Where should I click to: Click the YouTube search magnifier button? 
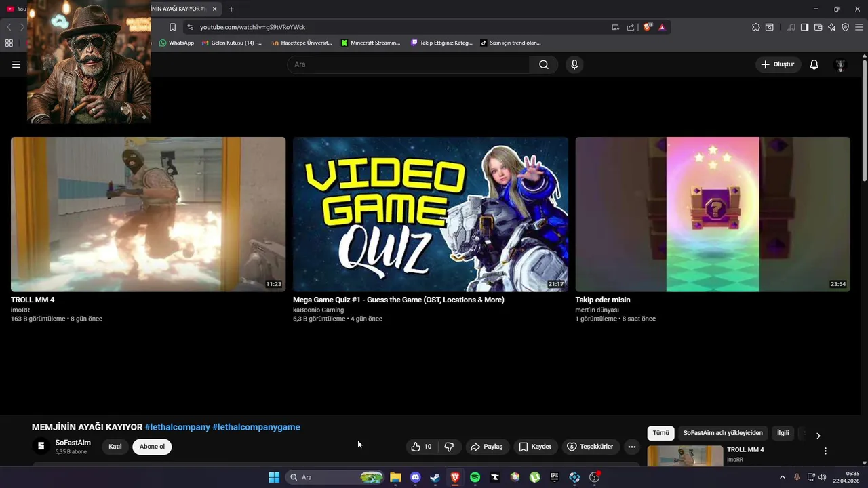click(x=544, y=64)
